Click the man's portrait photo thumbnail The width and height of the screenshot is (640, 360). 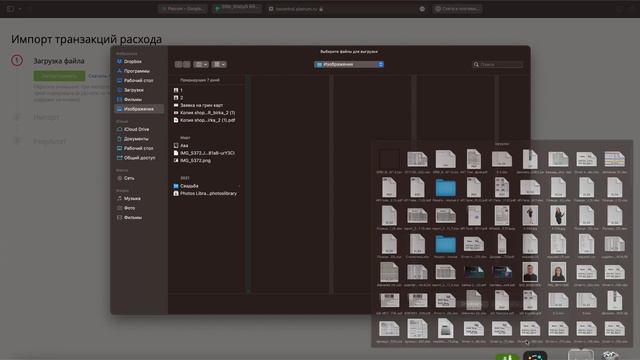coord(530,272)
